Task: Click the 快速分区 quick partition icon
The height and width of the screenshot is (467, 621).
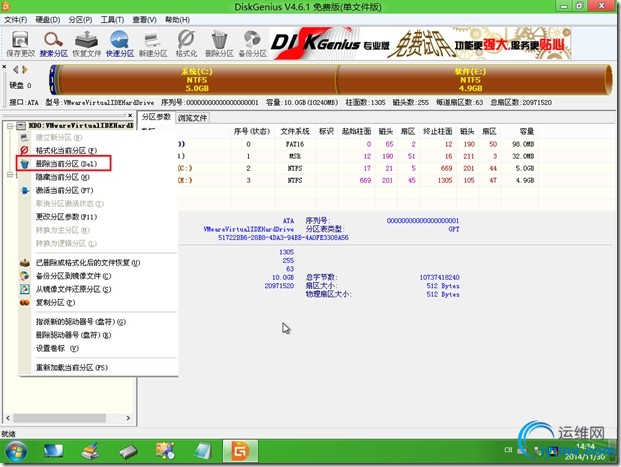Action: click(x=120, y=44)
